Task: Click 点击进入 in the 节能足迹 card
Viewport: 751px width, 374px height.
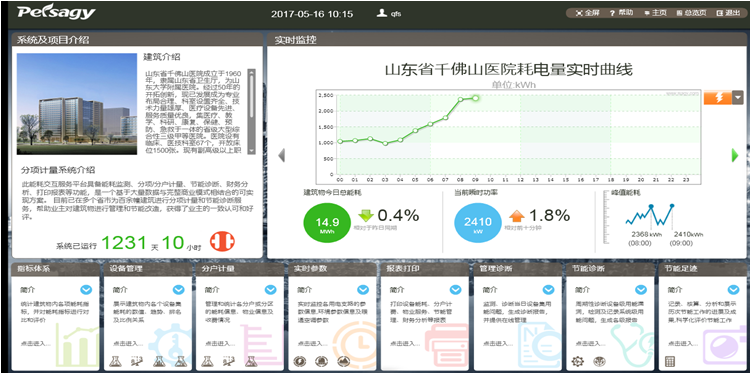Action: (683, 344)
